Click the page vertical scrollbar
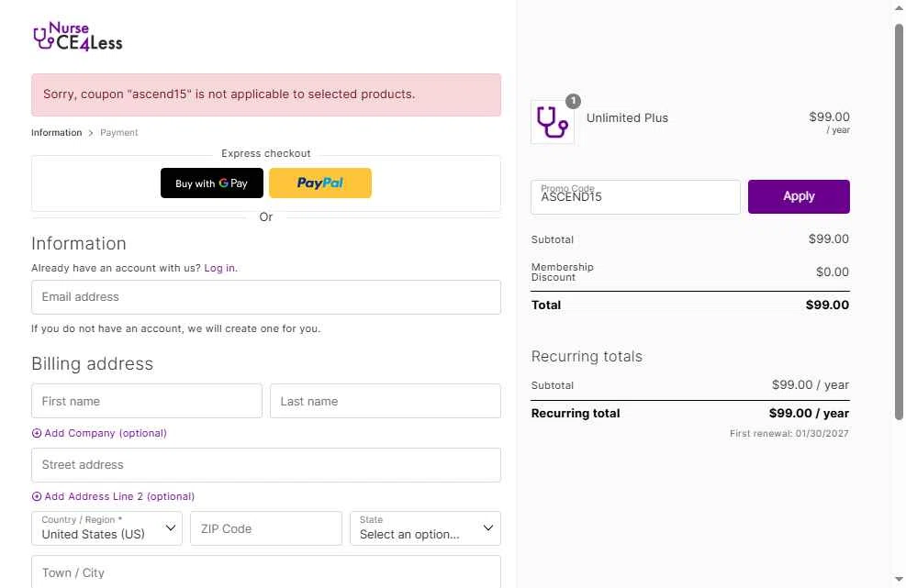Image resolution: width=906 pixels, height=588 pixels. tap(899, 222)
